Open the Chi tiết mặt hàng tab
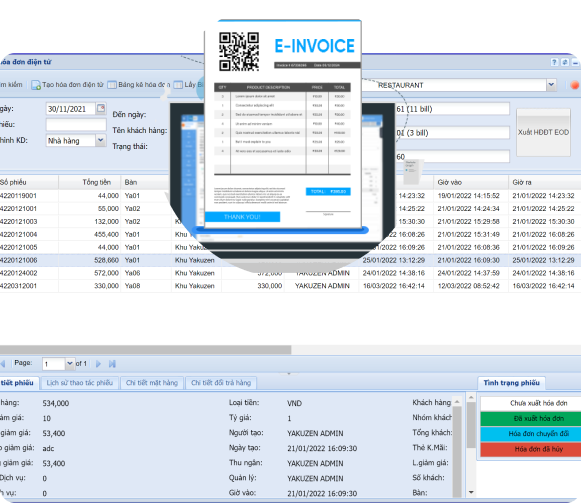This screenshot has width=581, height=503. click(x=152, y=383)
